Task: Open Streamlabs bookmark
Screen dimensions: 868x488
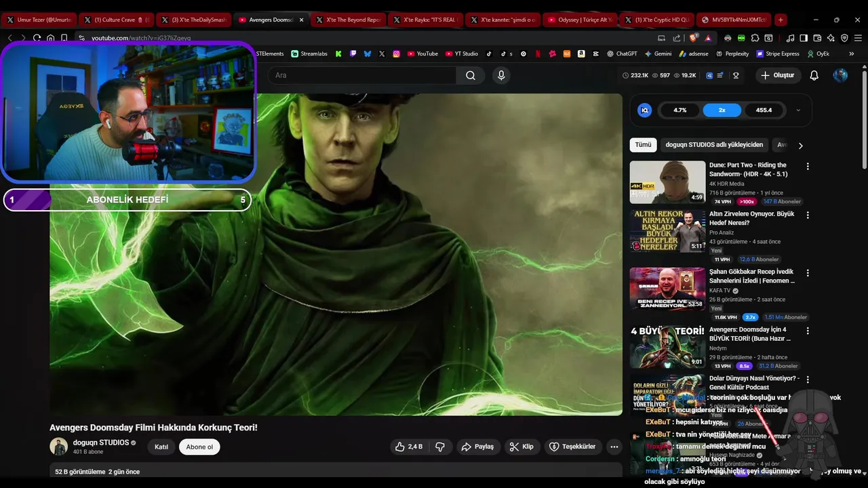Action: (x=309, y=54)
